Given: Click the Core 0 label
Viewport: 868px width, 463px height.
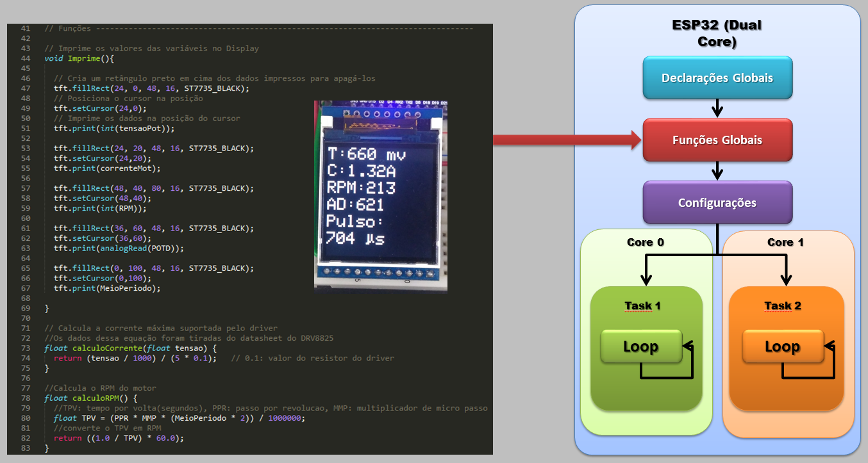Looking at the screenshot, I should 645,242.
